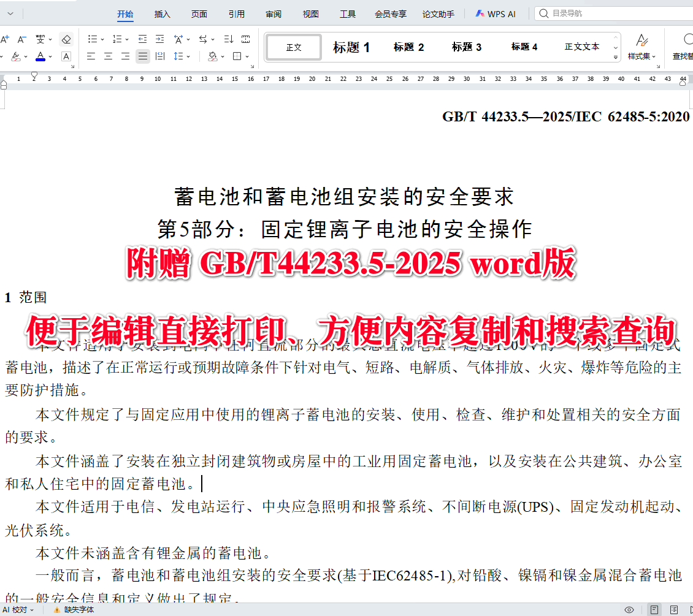This screenshot has height=616, width=693.
Task: Expand font color dropdown
Action: coord(50,56)
